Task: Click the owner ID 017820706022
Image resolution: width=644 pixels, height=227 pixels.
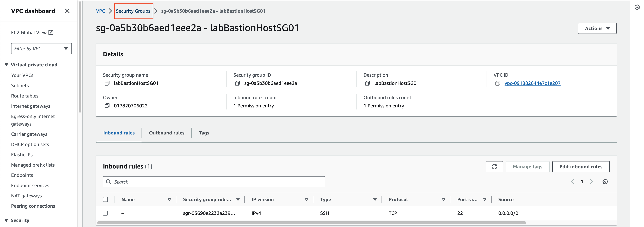Action: pyautogui.click(x=131, y=106)
